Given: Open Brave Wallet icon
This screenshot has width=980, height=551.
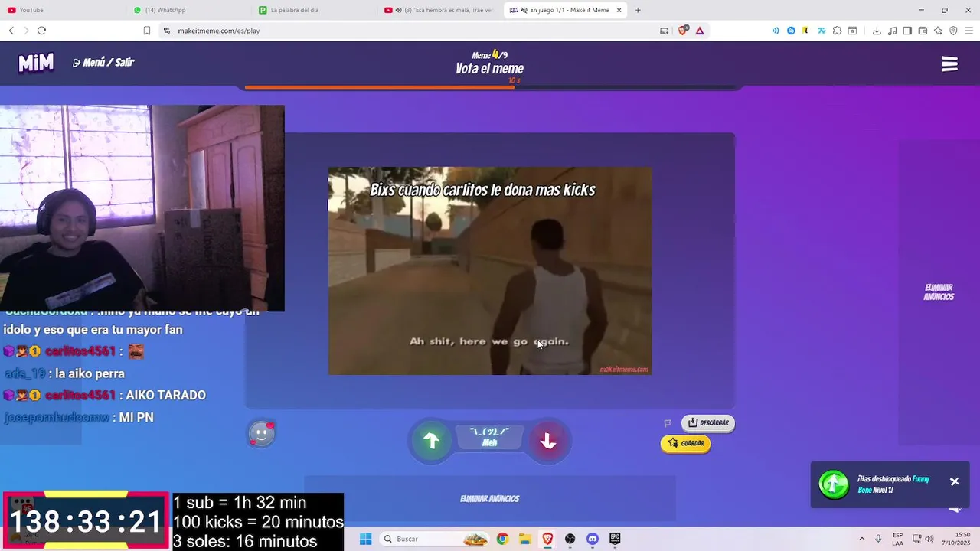Looking at the screenshot, I should point(923,31).
